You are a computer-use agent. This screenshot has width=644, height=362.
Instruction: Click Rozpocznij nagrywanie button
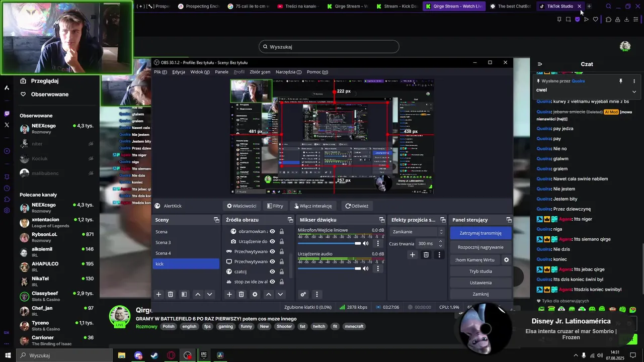point(480,247)
